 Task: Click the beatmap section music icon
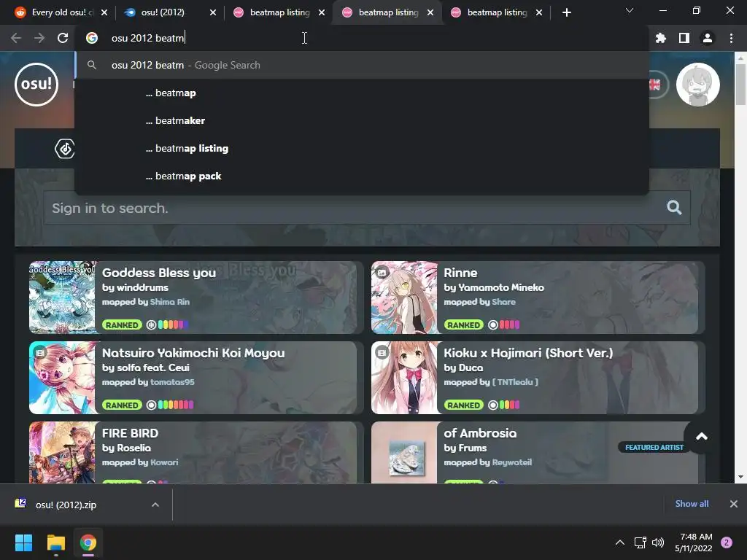[65, 149]
